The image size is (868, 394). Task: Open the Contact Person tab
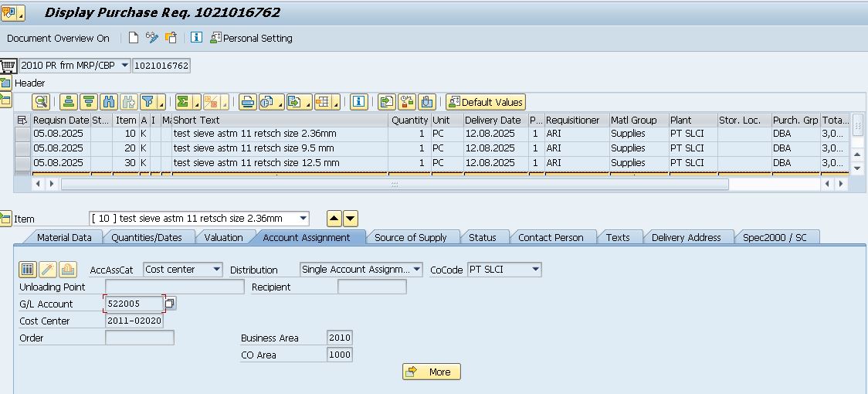click(551, 237)
